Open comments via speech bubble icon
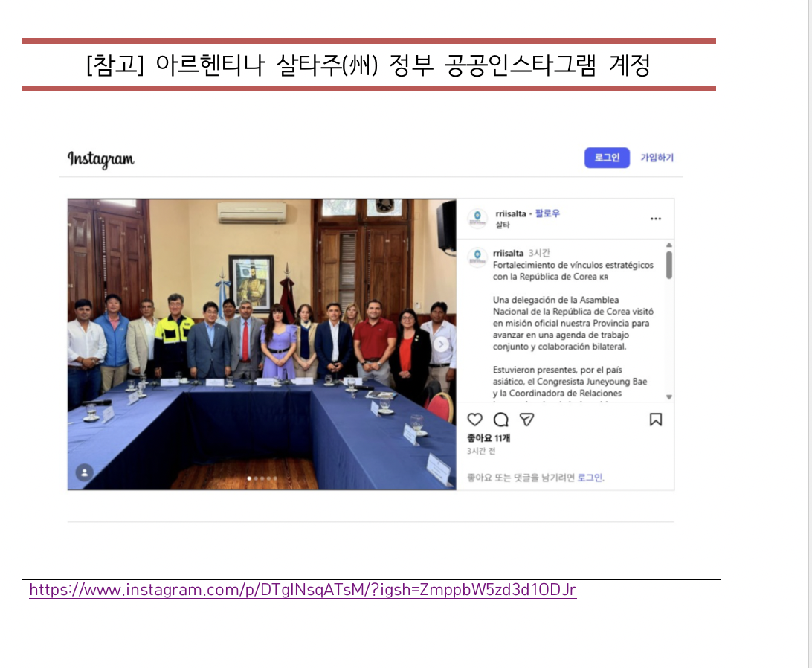Viewport: 812px width, 668px height. 500,420
